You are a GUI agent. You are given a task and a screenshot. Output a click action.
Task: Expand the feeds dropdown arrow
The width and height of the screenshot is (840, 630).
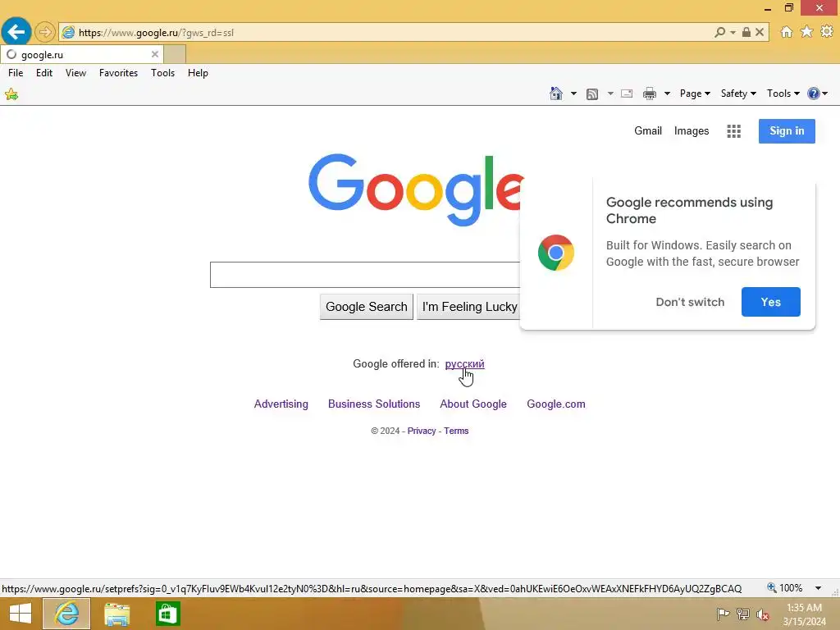(610, 94)
